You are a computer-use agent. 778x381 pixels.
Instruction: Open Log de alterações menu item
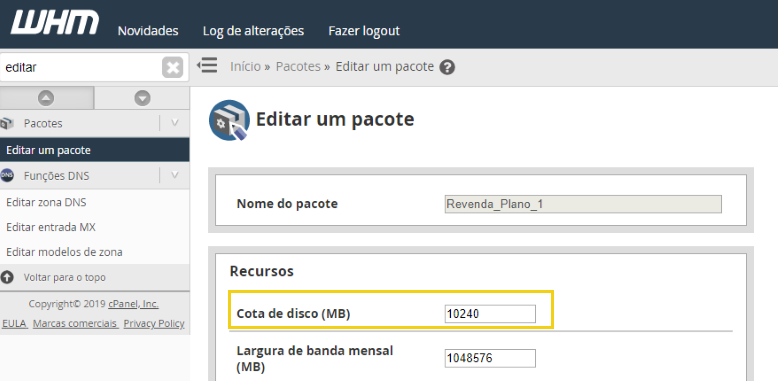click(253, 31)
